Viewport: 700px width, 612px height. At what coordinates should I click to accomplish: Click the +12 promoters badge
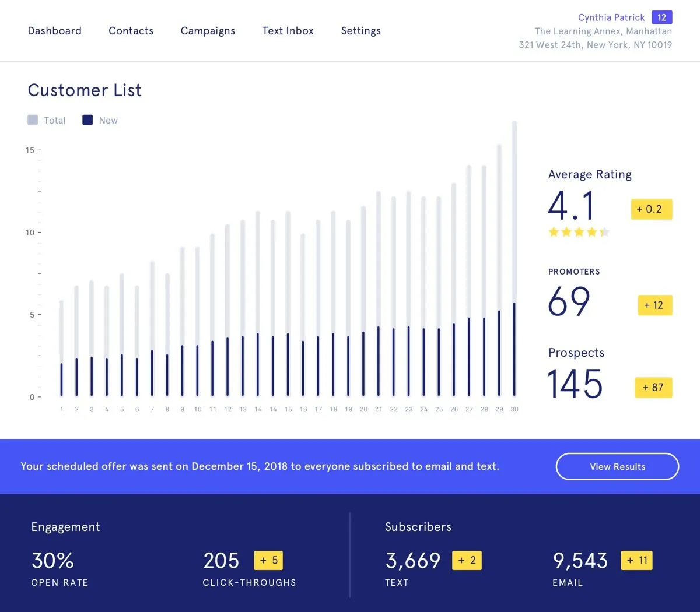click(x=655, y=305)
